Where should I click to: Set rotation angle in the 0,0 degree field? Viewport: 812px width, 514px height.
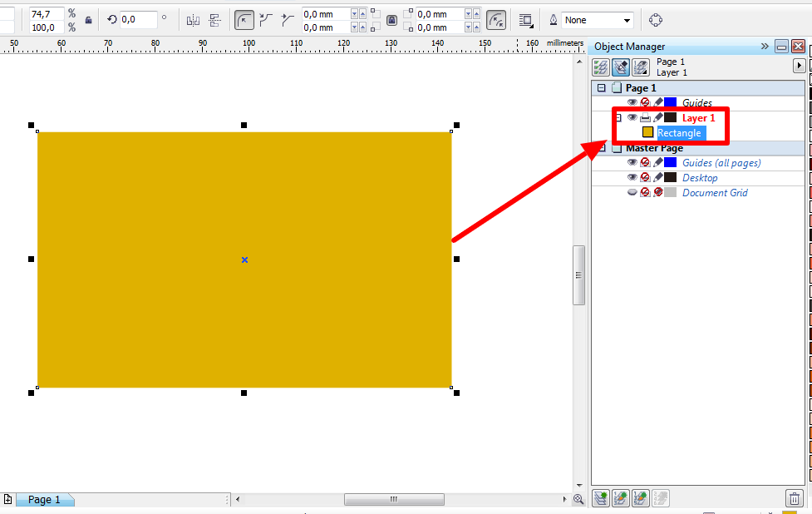(x=138, y=20)
